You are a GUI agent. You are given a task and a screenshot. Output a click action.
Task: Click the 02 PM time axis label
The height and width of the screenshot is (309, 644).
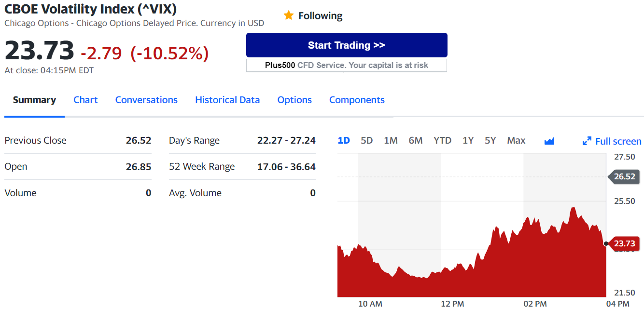tap(535, 304)
